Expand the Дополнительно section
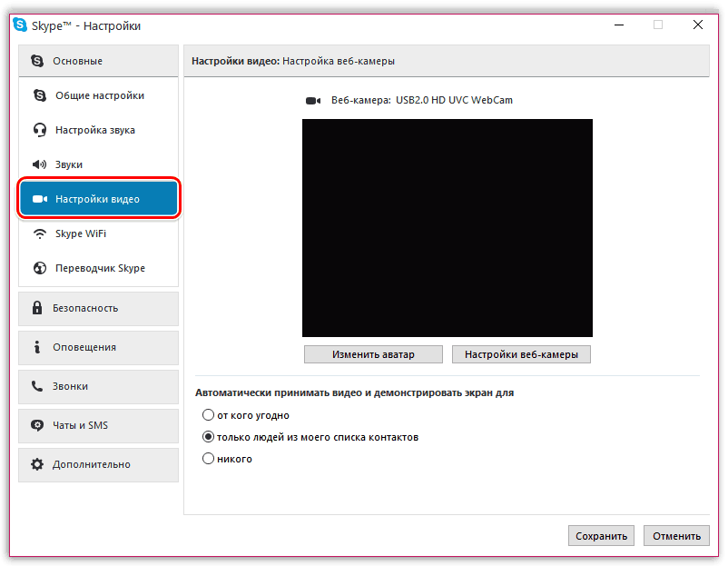Image resolution: width=728 pixels, height=566 pixels. [98, 464]
